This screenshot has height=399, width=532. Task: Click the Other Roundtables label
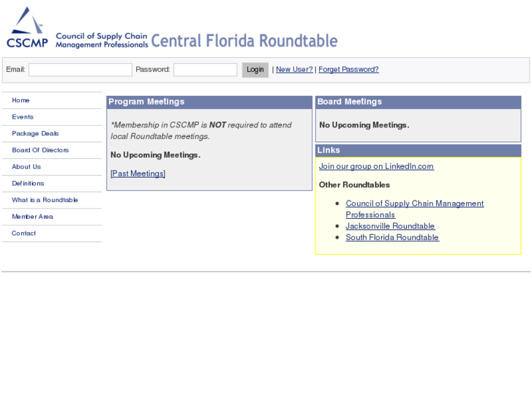pyautogui.click(x=354, y=184)
